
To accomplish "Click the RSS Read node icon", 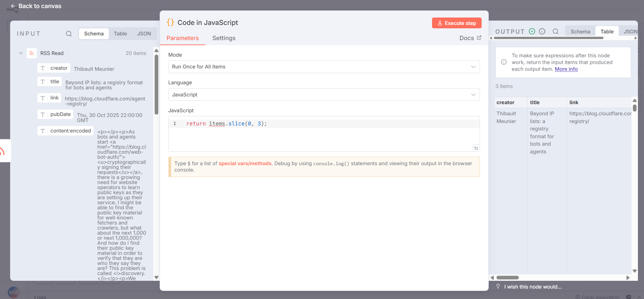I will coord(32,53).
